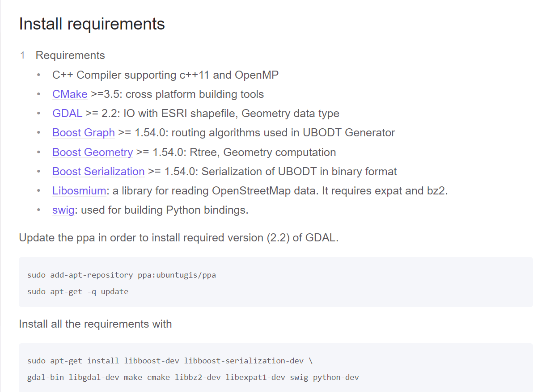This screenshot has height=392, width=546.
Task: Click the 'Rtree, Geometry computation' description text
Action: [262, 152]
